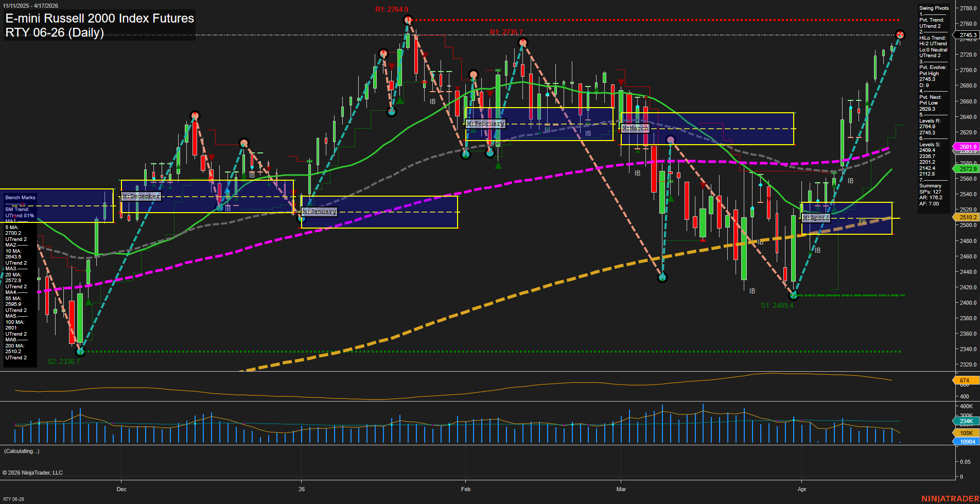The height and width of the screenshot is (504, 980).
Task: Click the NinjaTrader, LLC copyright text
Action: point(32,473)
